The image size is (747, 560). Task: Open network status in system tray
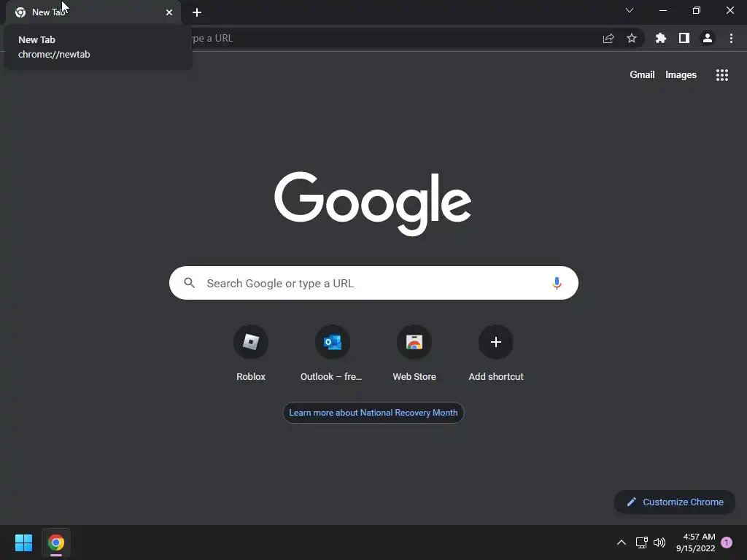[642, 542]
